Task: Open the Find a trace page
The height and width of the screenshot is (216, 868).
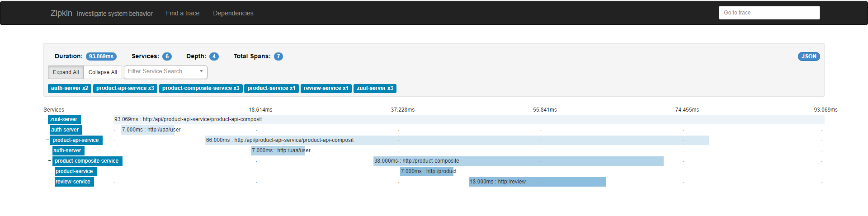Action: coord(183,13)
